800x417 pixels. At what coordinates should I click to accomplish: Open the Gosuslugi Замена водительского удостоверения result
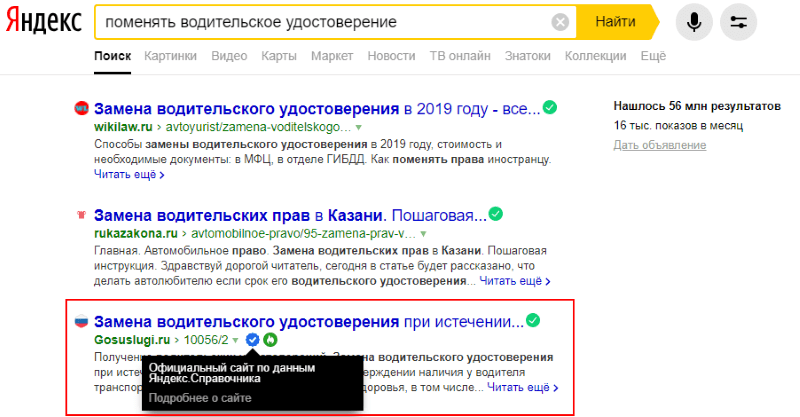[309, 322]
